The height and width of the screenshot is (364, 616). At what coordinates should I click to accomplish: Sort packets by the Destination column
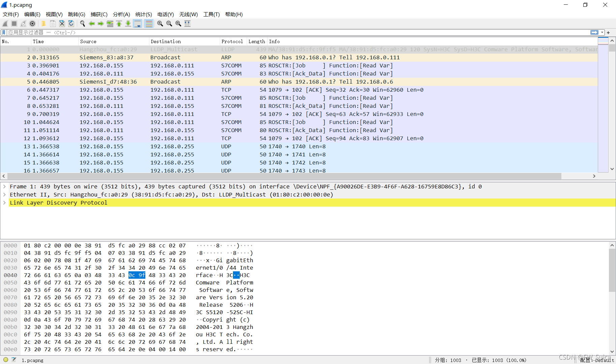[x=184, y=41]
